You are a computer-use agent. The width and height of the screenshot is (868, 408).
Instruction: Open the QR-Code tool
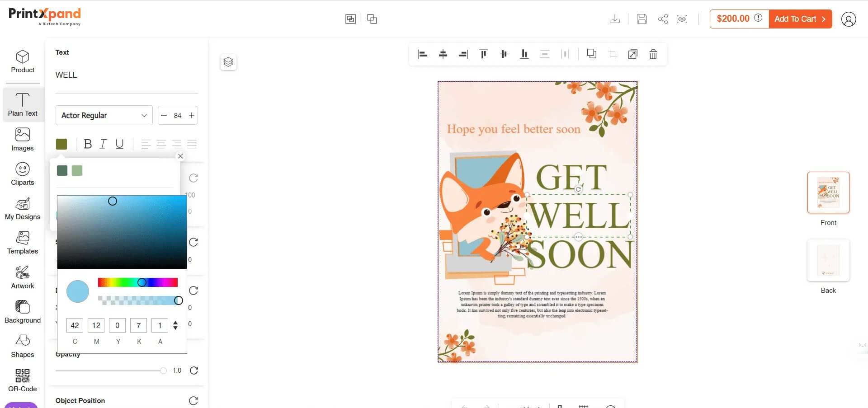tap(23, 379)
